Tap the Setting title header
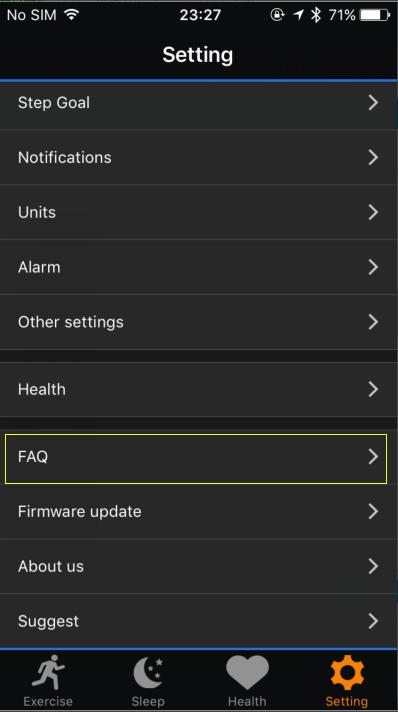This screenshot has width=398, height=712. [x=198, y=55]
